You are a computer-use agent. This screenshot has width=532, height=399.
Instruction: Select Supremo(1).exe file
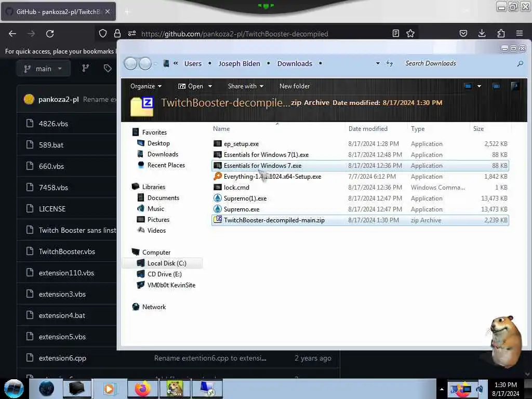click(360, 198)
